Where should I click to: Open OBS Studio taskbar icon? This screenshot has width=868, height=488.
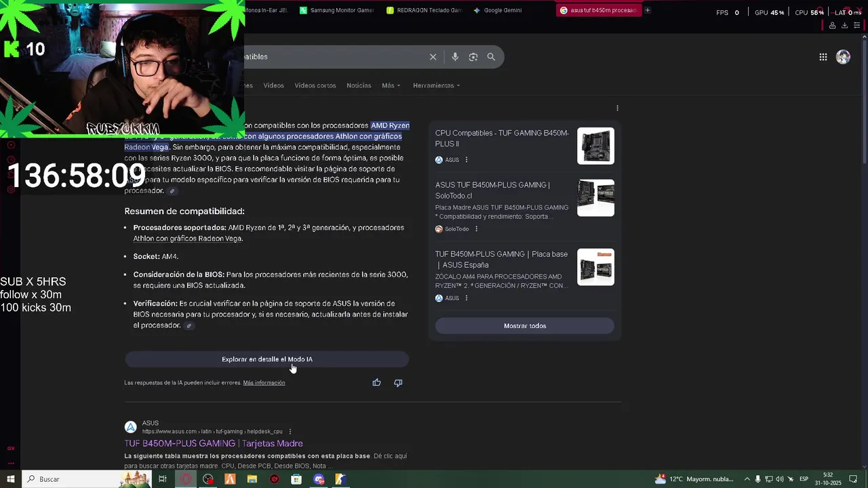(208, 479)
